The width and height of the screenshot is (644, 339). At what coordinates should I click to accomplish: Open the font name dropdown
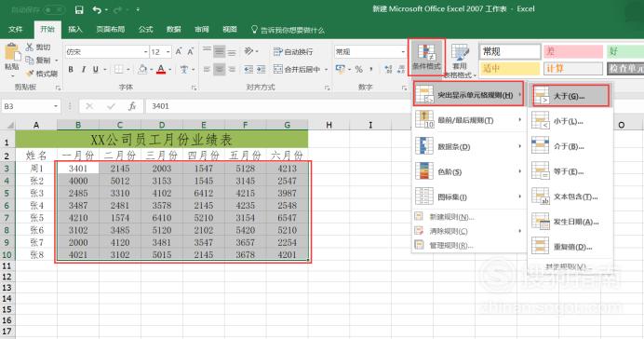(146, 52)
